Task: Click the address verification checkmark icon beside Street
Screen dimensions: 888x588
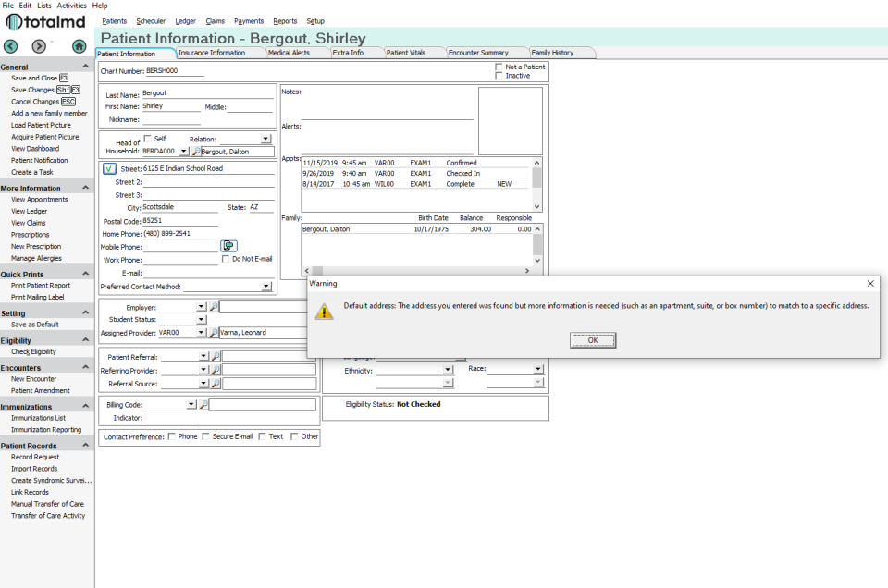Action: tap(109, 168)
